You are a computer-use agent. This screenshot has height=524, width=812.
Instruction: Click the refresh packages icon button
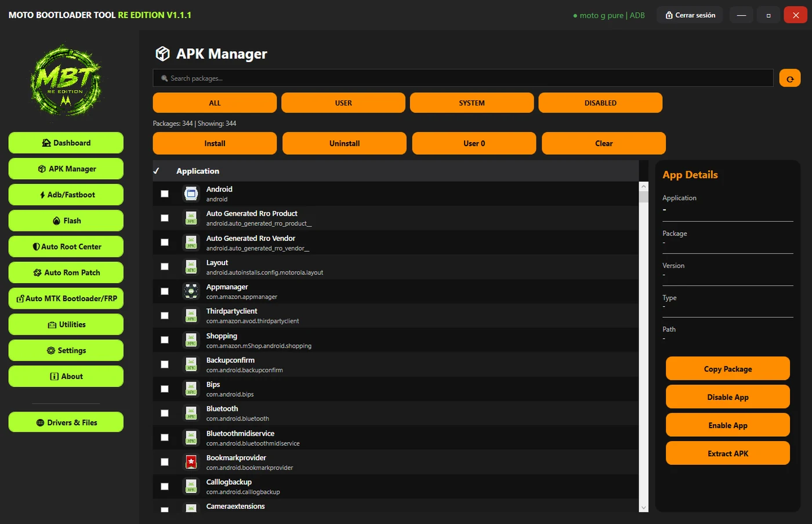pos(790,78)
